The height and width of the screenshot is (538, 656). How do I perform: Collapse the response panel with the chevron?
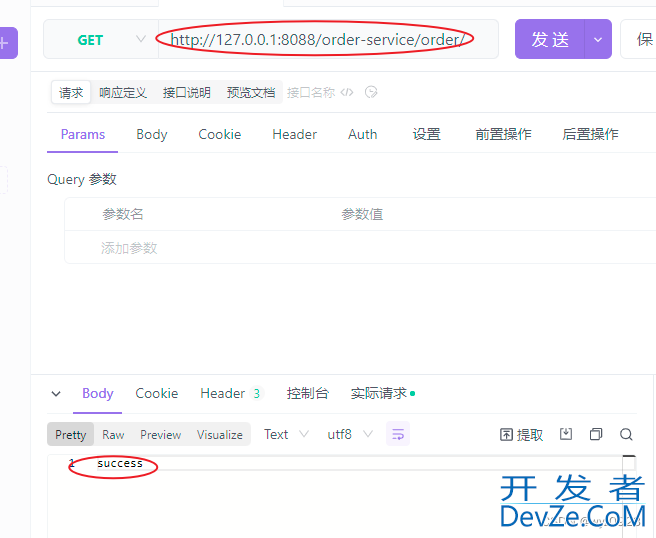[56, 394]
